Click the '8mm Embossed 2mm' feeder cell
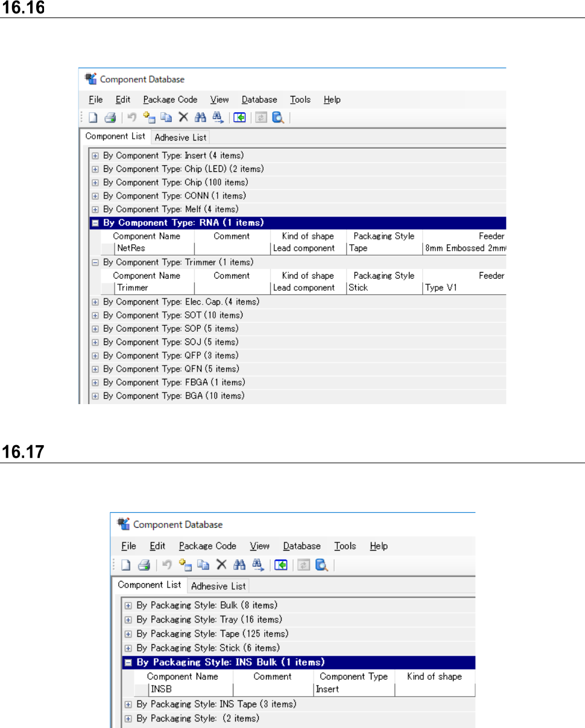 tap(464, 248)
